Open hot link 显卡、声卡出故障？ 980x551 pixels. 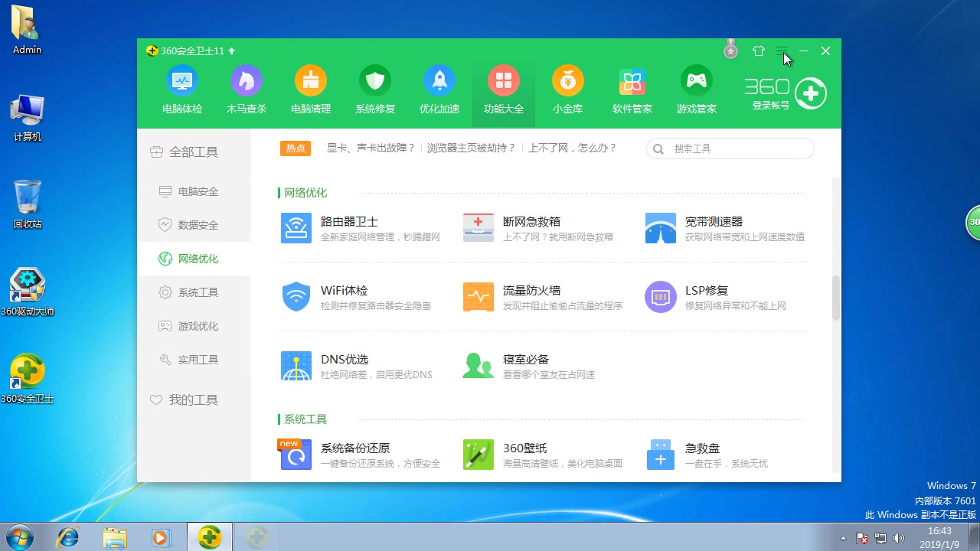pyautogui.click(x=371, y=148)
